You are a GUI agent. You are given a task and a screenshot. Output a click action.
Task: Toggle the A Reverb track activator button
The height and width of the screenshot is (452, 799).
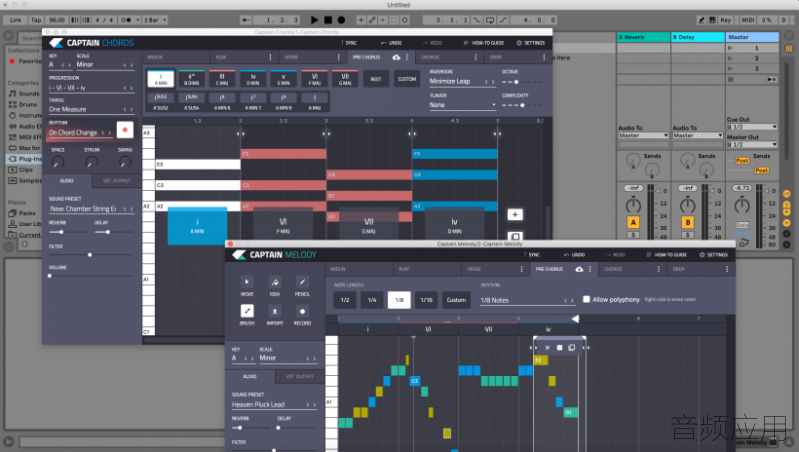pyautogui.click(x=633, y=222)
